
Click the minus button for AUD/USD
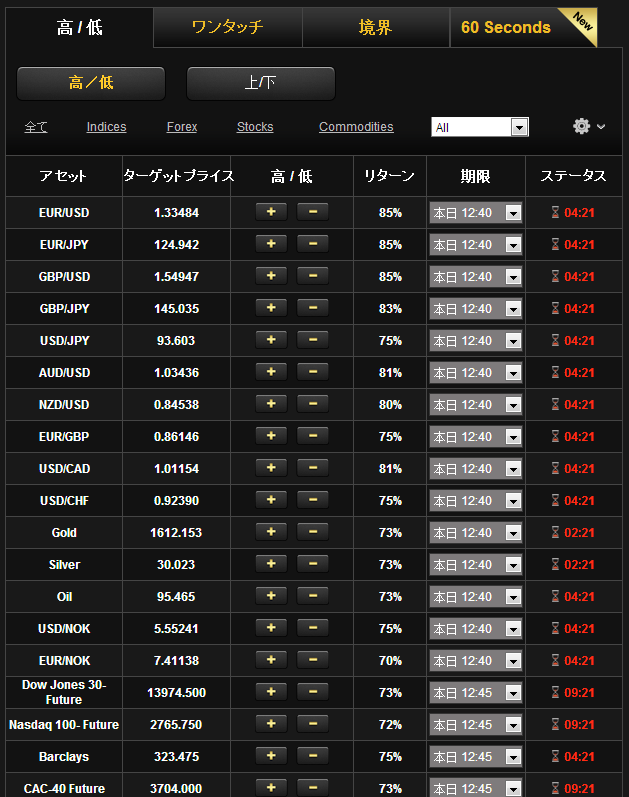[x=313, y=372]
